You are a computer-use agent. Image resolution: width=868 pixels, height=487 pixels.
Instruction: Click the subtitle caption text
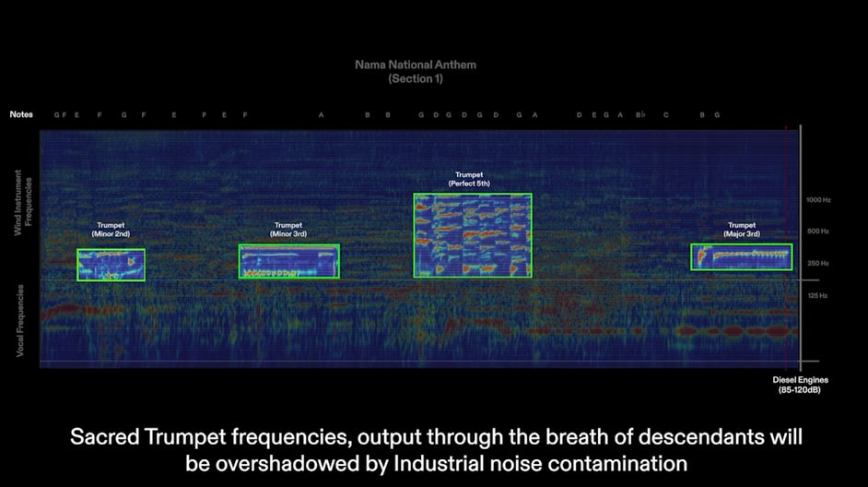435,449
